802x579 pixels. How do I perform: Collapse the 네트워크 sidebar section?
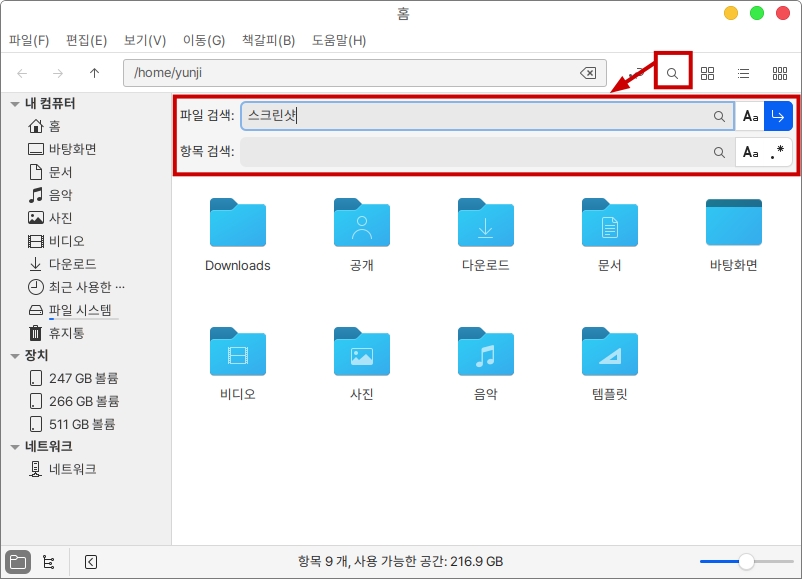click(x=15, y=447)
